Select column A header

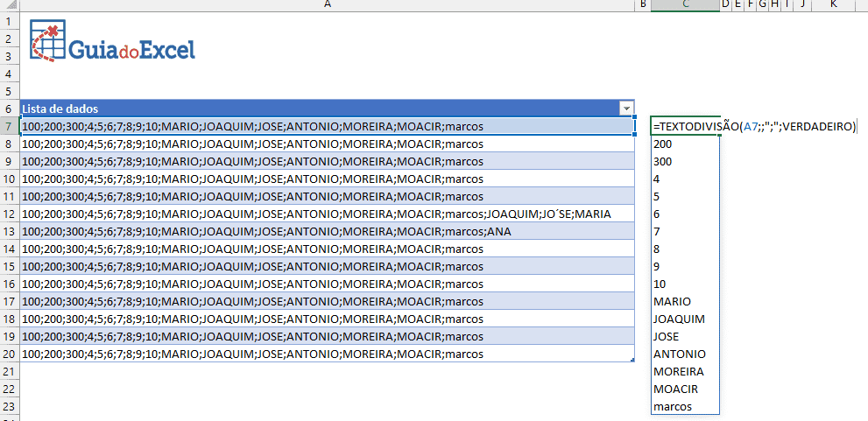[326, 4]
